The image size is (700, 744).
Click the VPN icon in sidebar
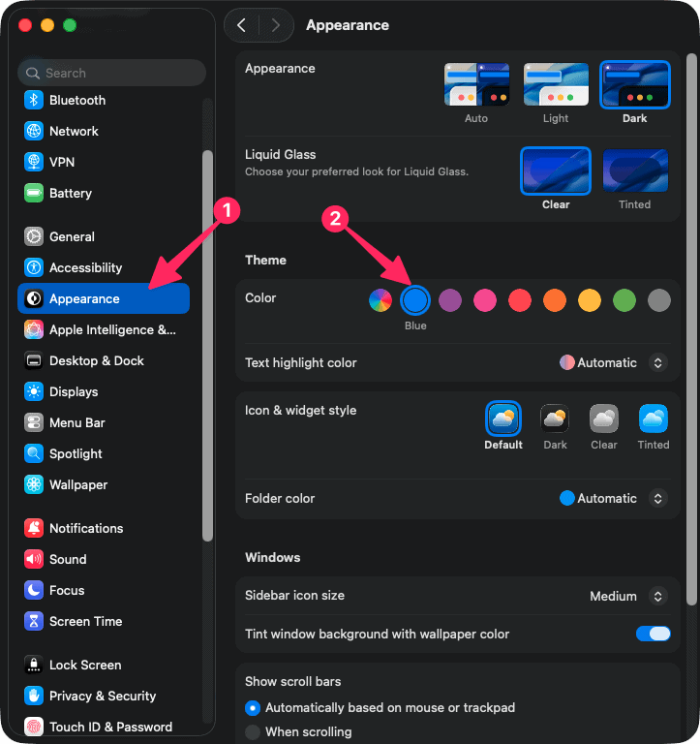34,162
